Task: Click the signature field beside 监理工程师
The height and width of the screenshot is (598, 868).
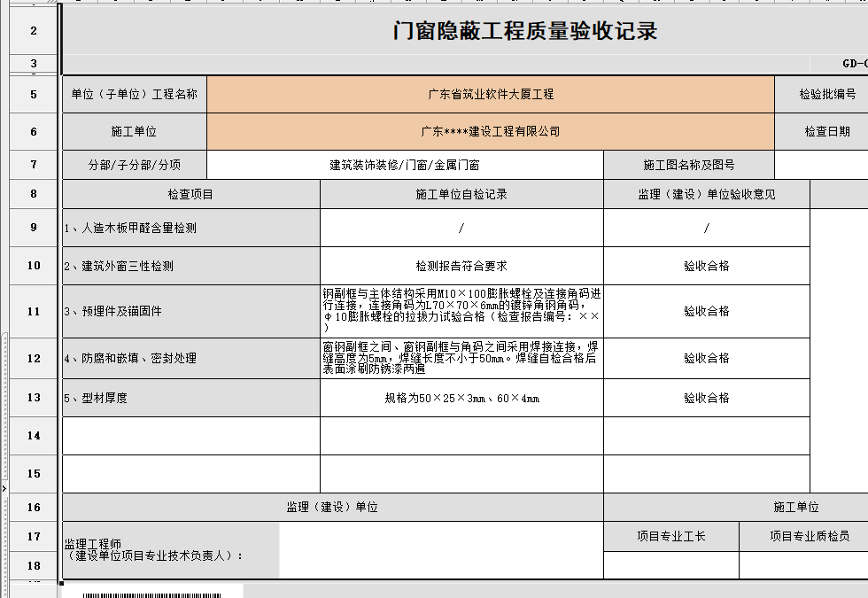Action: (440, 550)
